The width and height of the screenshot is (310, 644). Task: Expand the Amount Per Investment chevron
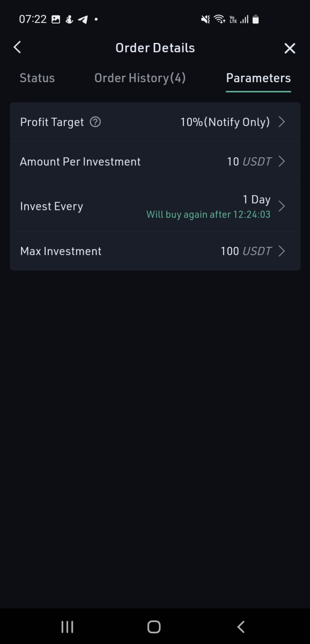[282, 162]
